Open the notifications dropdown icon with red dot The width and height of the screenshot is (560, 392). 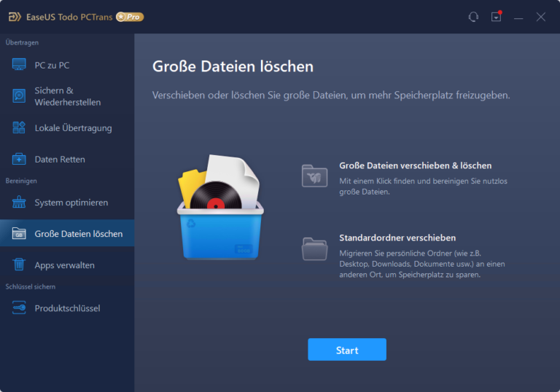click(x=497, y=17)
